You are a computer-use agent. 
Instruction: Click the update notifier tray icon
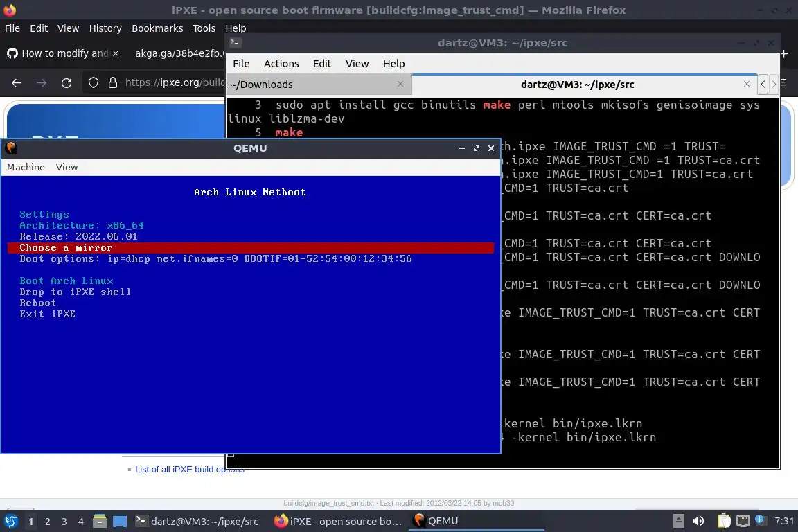point(760,520)
